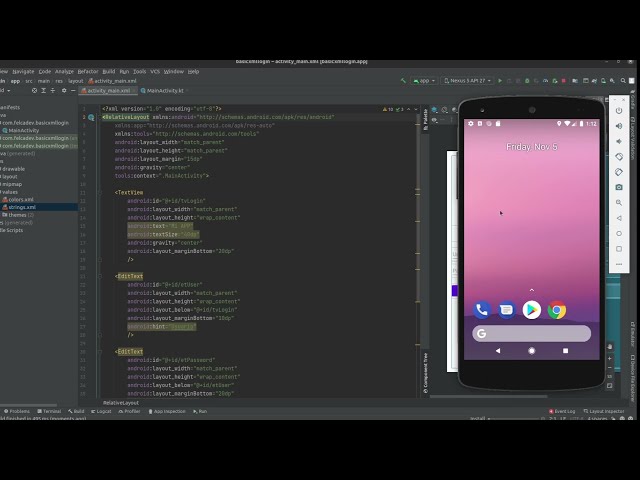
Task: Click the Make Project hammer icon
Action: click(403, 80)
